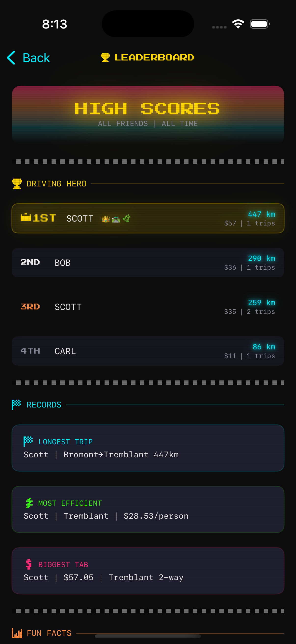Select the ALL TIME filter label

(x=179, y=123)
